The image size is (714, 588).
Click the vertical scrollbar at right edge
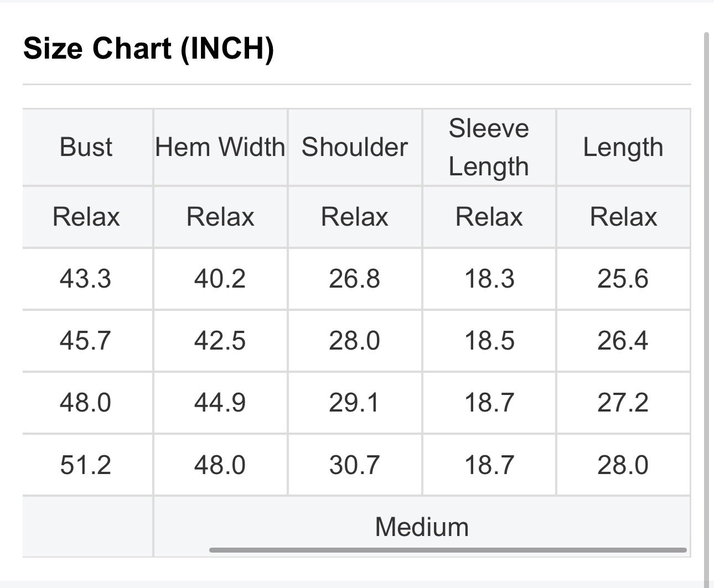706,310
